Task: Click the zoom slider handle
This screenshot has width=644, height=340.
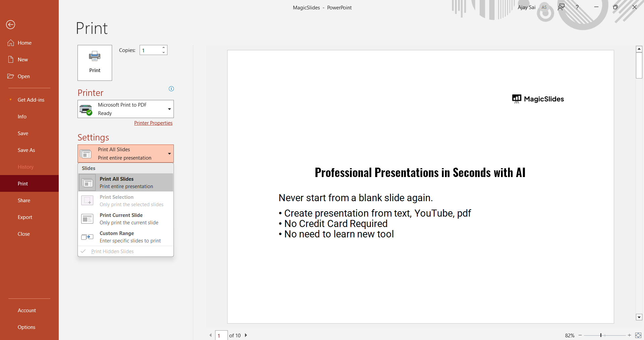Action: 601,335
